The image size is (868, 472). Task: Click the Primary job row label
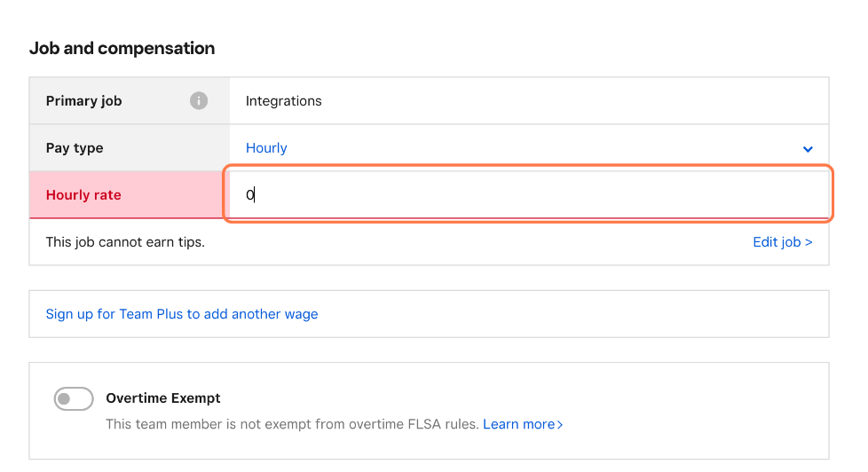click(83, 101)
